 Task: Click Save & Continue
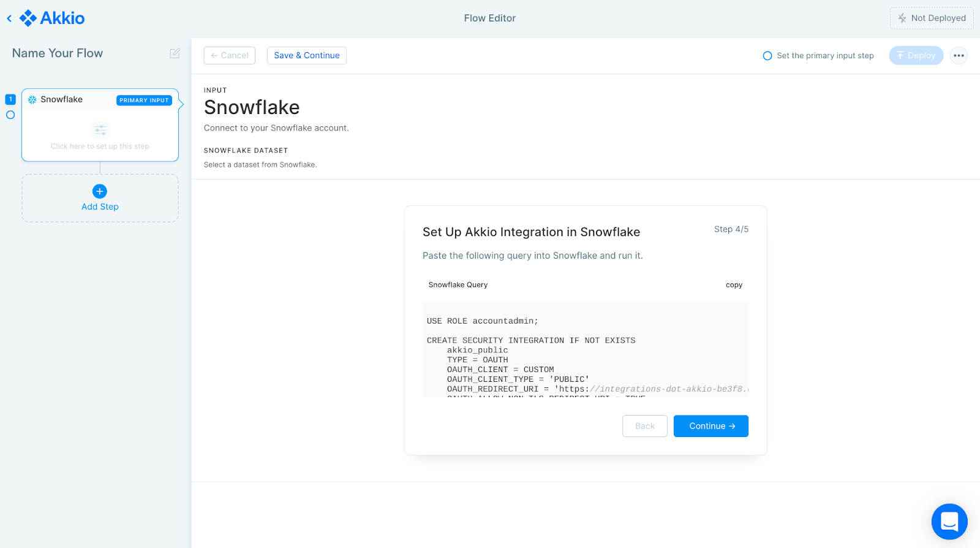point(307,55)
